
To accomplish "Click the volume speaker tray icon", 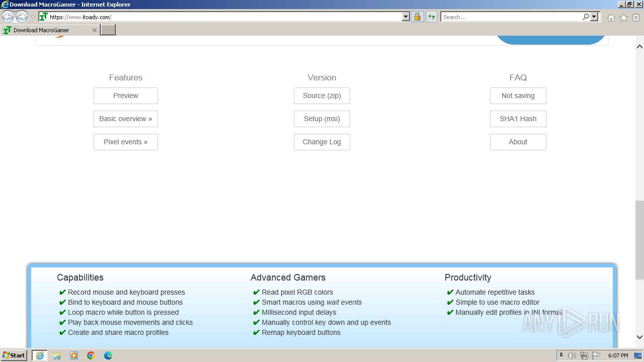I will click(x=572, y=355).
